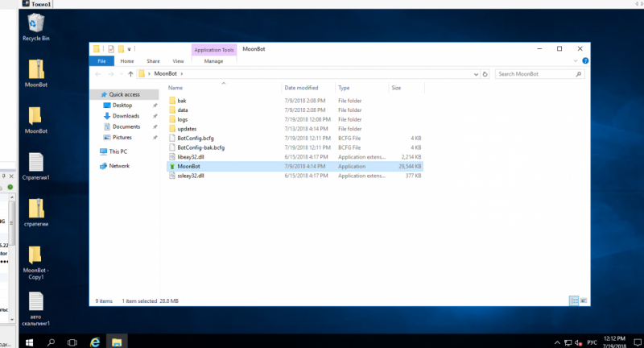Select the Стратегия1 text file on desktop
The width and height of the screenshot is (644, 348).
(35, 166)
